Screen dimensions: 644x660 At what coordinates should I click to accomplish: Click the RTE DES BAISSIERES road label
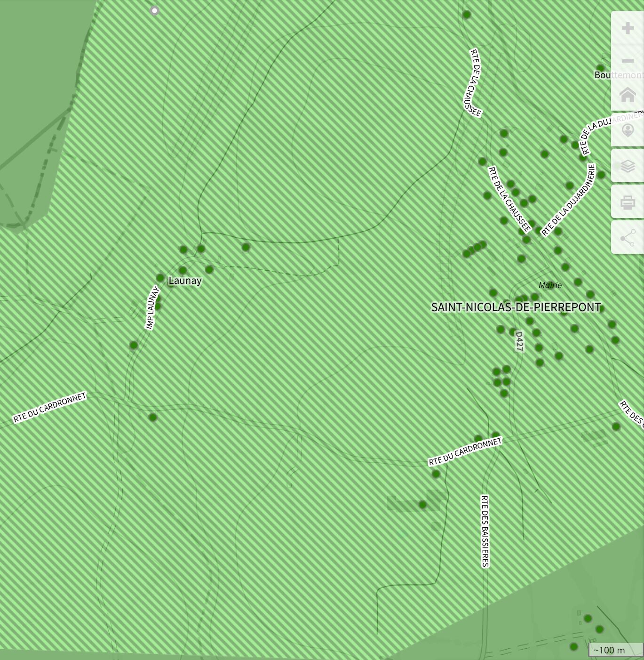485,531
